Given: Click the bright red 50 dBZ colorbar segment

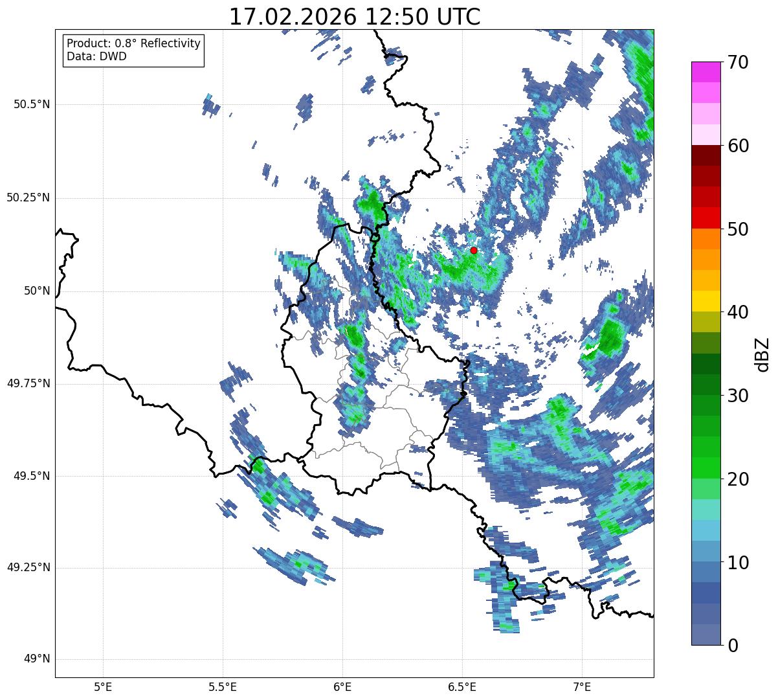Looking at the screenshot, I should pos(706,218).
